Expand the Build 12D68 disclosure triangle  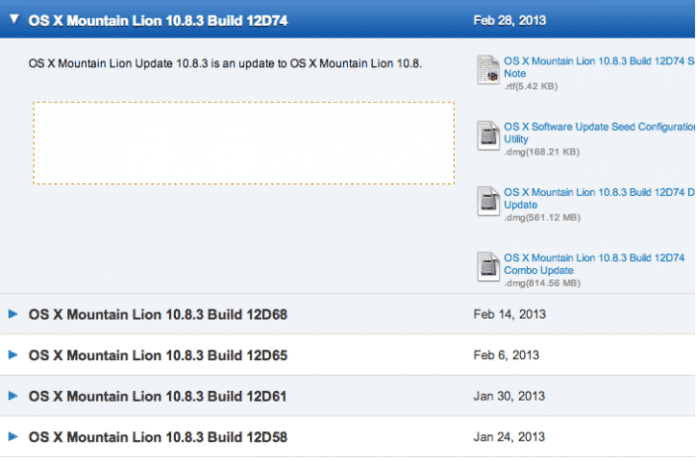tap(13, 314)
